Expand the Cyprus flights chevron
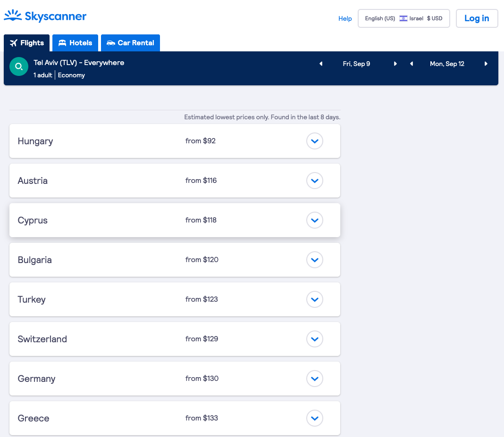The height and width of the screenshot is (437, 504). click(x=315, y=220)
